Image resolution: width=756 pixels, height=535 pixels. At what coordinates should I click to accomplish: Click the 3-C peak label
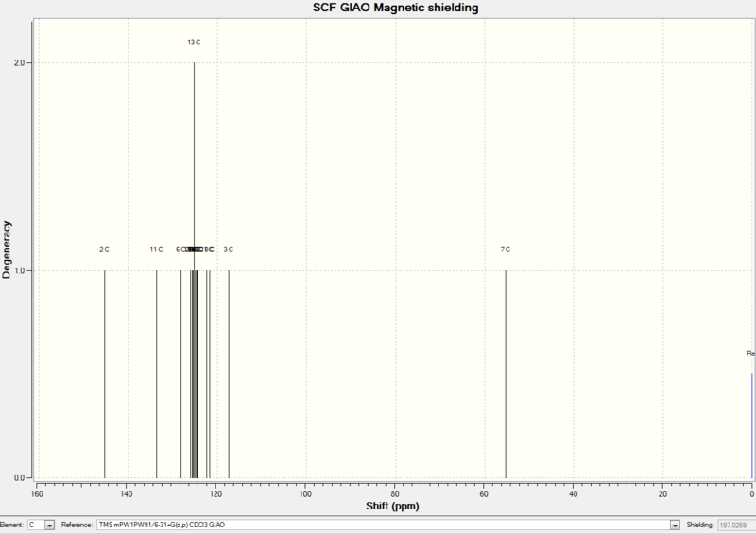coord(228,250)
